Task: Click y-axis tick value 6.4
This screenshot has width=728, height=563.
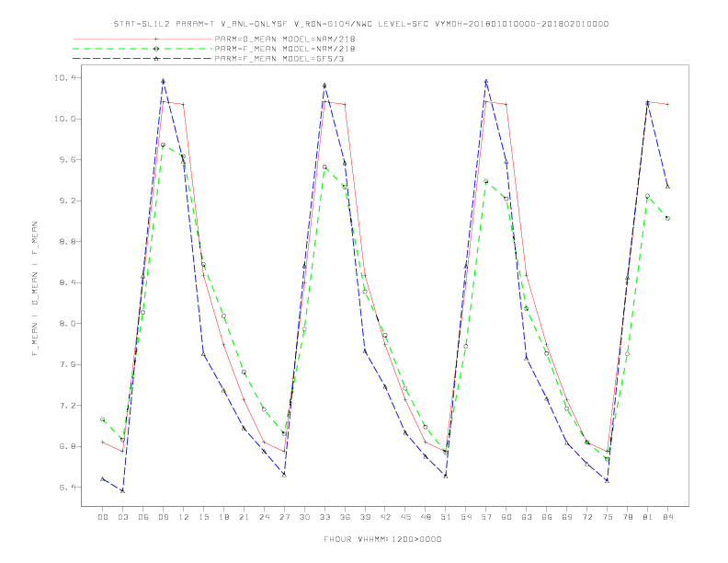Action: (x=67, y=488)
